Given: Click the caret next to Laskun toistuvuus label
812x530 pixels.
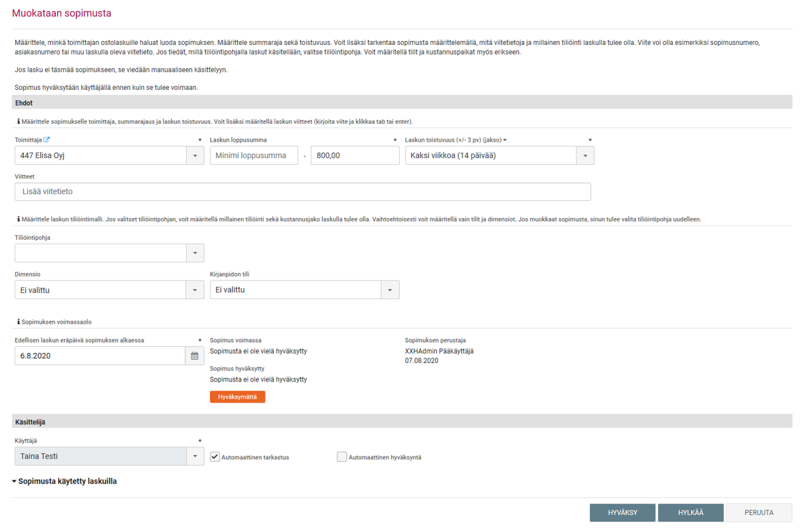Looking at the screenshot, I should (505, 140).
